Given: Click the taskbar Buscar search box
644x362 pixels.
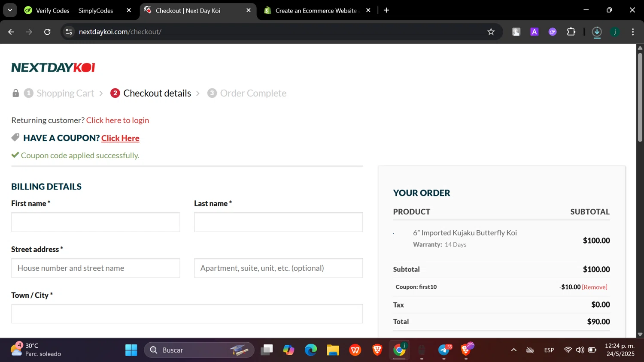Looking at the screenshot, I should click(199, 350).
